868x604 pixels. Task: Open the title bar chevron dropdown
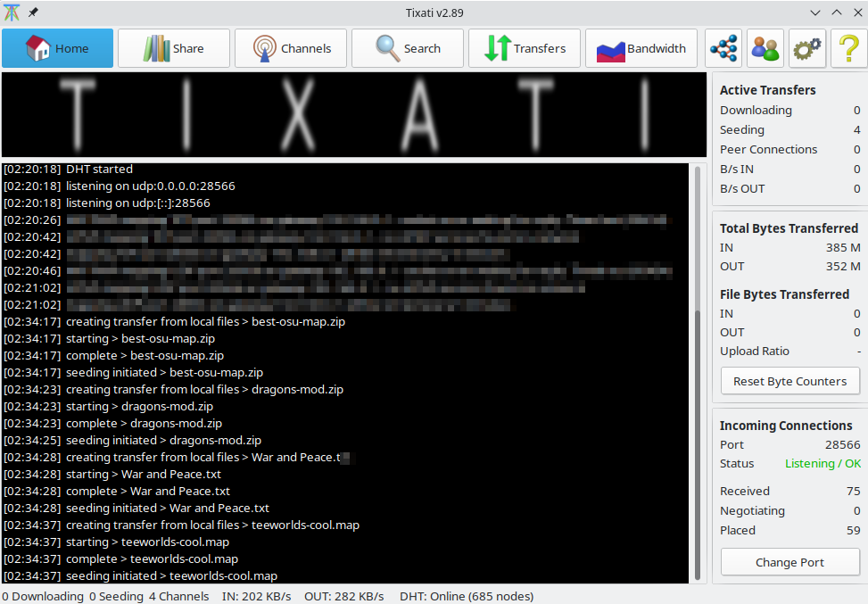pyautogui.click(x=814, y=12)
